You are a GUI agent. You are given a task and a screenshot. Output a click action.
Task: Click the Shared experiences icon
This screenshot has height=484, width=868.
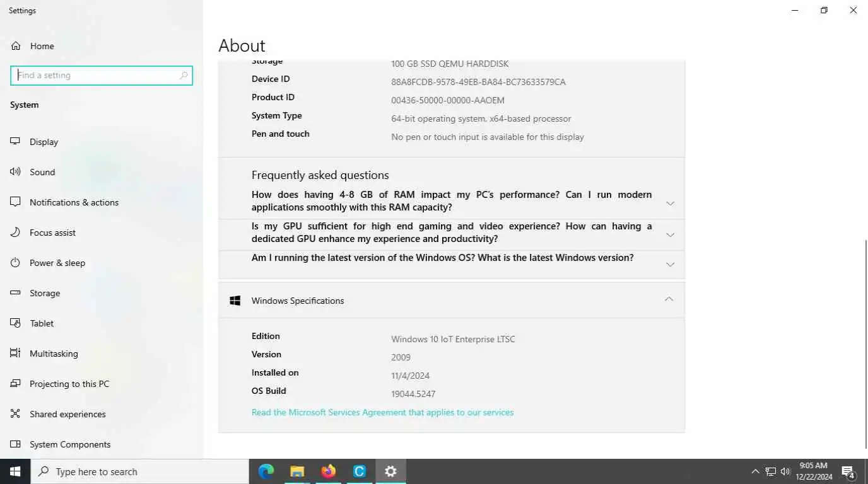coord(16,414)
